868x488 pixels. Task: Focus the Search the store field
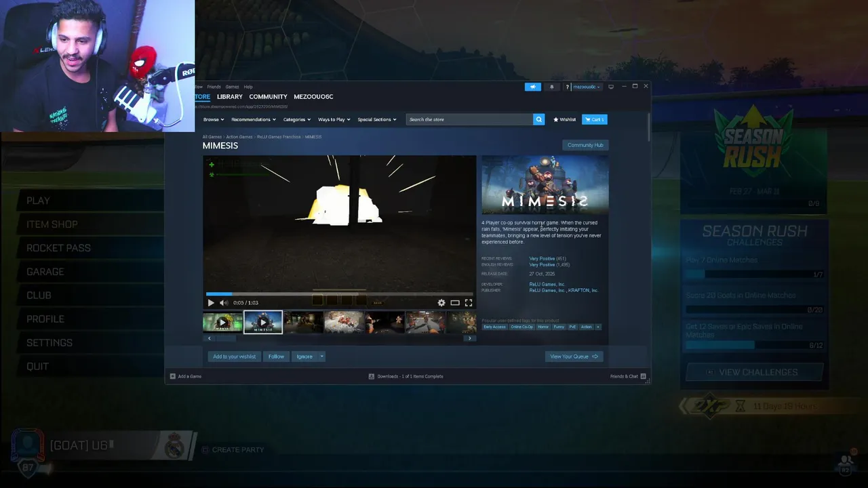pos(469,119)
